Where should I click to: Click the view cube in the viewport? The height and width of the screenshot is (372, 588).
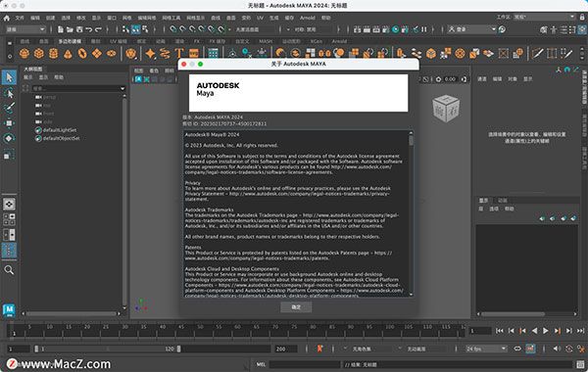click(446, 109)
